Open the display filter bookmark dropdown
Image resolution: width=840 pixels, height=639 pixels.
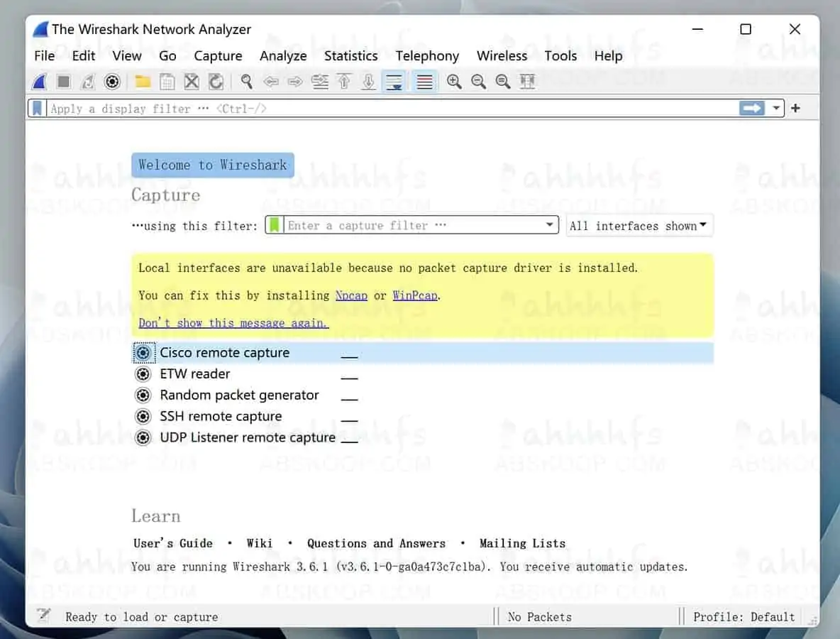pos(37,108)
